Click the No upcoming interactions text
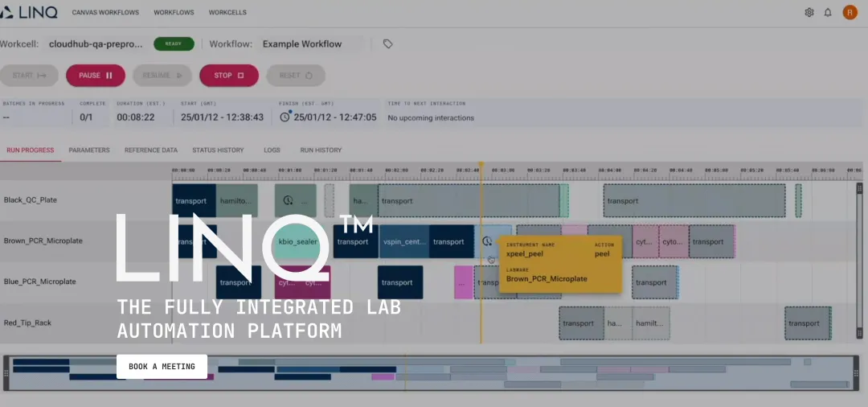Screen dimensions: 868x407 point(431,118)
